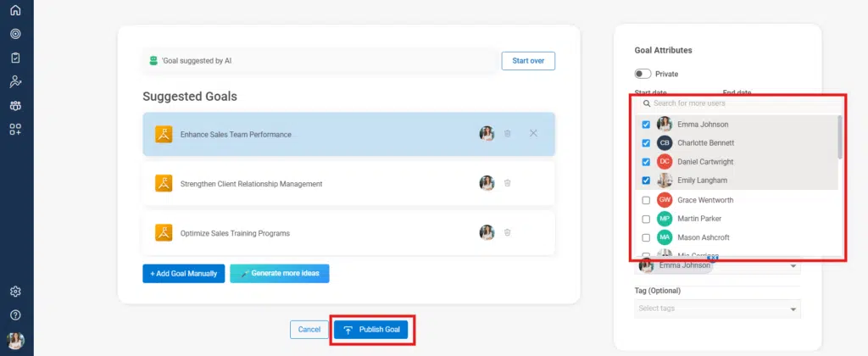Click Grace Wentworth's GW avatar

(665, 200)
